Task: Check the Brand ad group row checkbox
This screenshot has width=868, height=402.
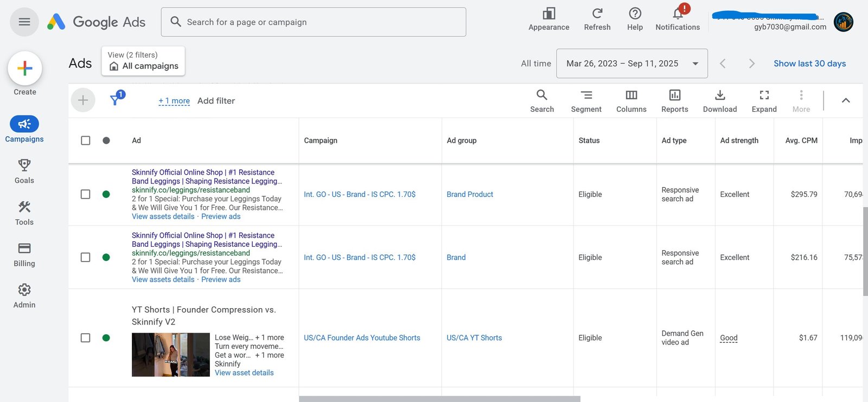Action: tap(86, 257)
